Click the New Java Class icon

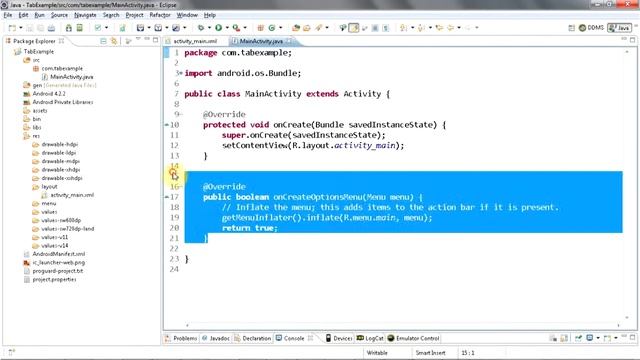click(272, 28)
